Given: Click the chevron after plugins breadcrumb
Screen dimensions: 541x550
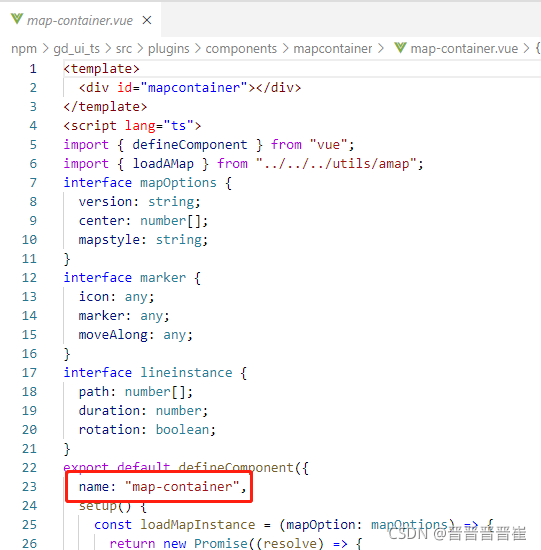Looking at the screenshot, I should coord(198,48).
